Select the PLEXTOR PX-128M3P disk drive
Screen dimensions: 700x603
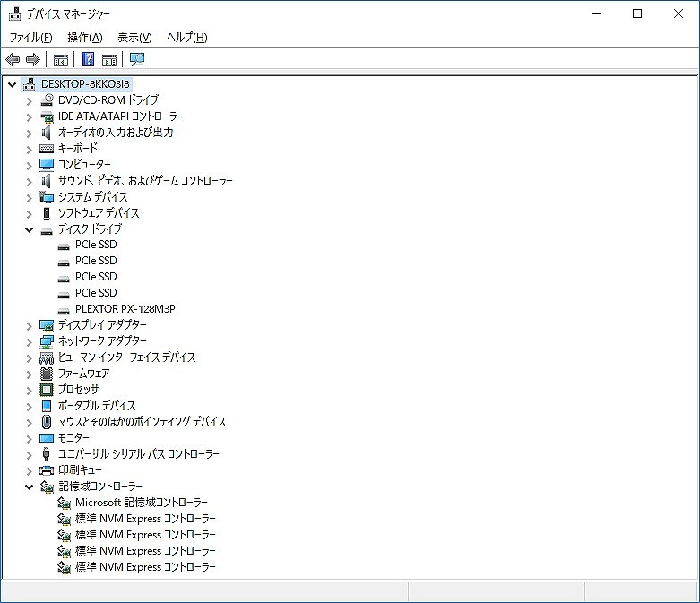point(125,309)
